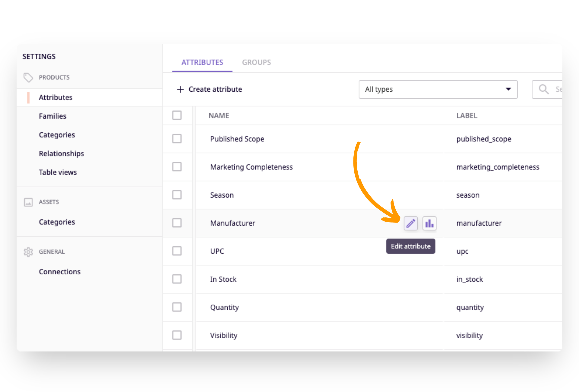Click the Assets image icon in sidebar

tap(28, 202)
